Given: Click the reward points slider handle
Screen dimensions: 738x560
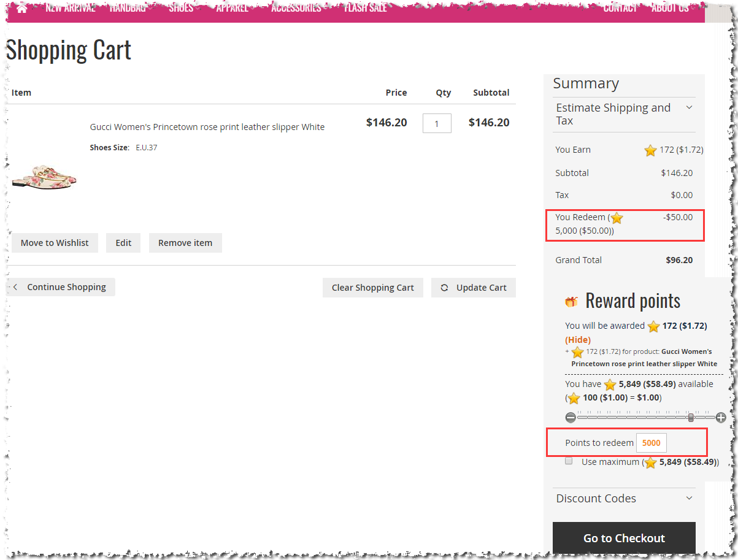Looking at the screenshot, I should pos(691,418).
